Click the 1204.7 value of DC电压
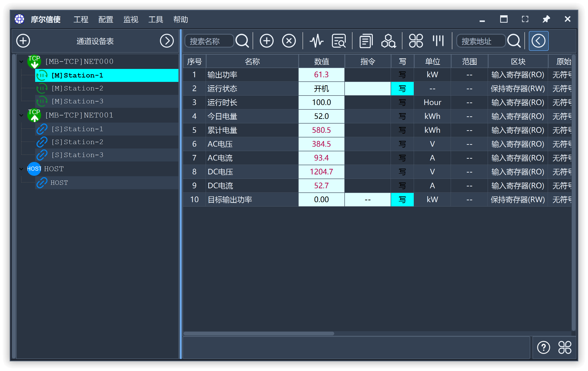This screenshot has width=588, height=371. click(x=321, y=172)
